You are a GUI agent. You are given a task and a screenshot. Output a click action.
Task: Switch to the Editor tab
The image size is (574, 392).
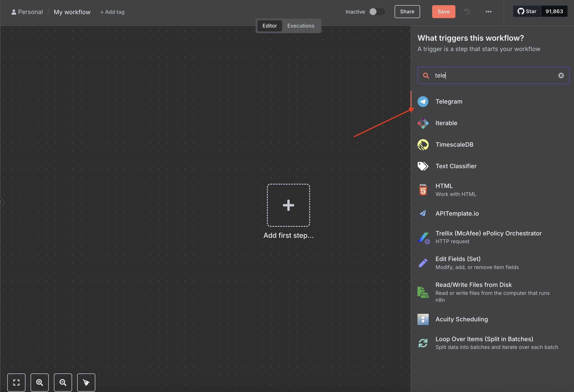(x=270, y=26)
